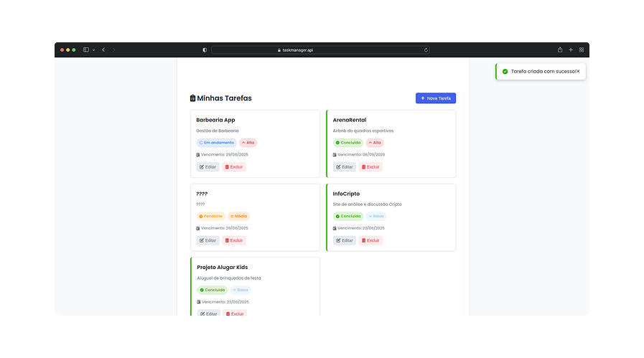The image size is (644, 358).
Task: Edit the ???? task
Action: coord(207,240)
